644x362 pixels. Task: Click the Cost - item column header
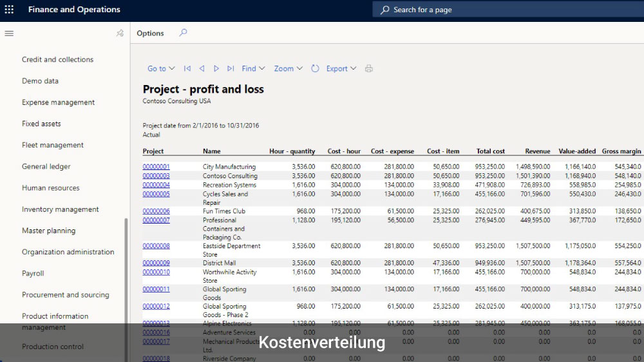(x=443, y=151)
